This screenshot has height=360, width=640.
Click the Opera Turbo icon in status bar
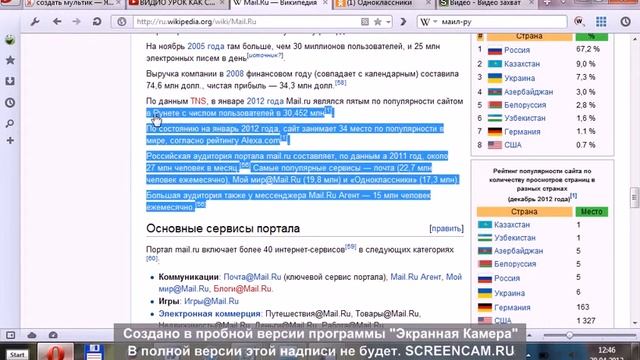(x=53, y=335)
